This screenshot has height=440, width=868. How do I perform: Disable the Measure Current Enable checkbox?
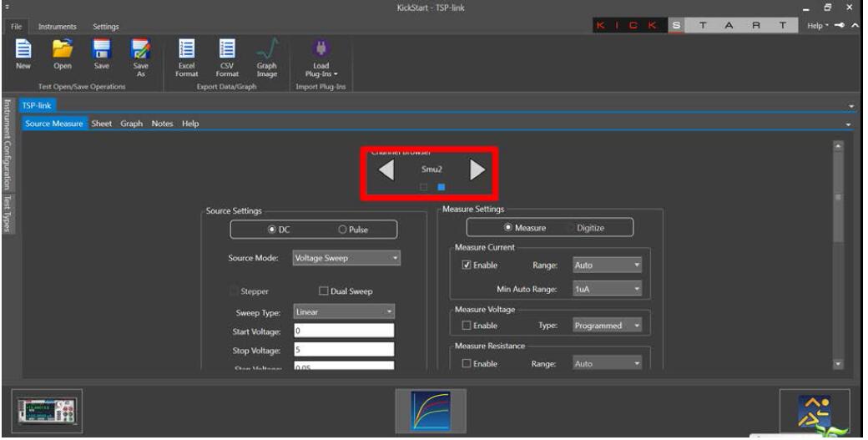pos(467,266)
